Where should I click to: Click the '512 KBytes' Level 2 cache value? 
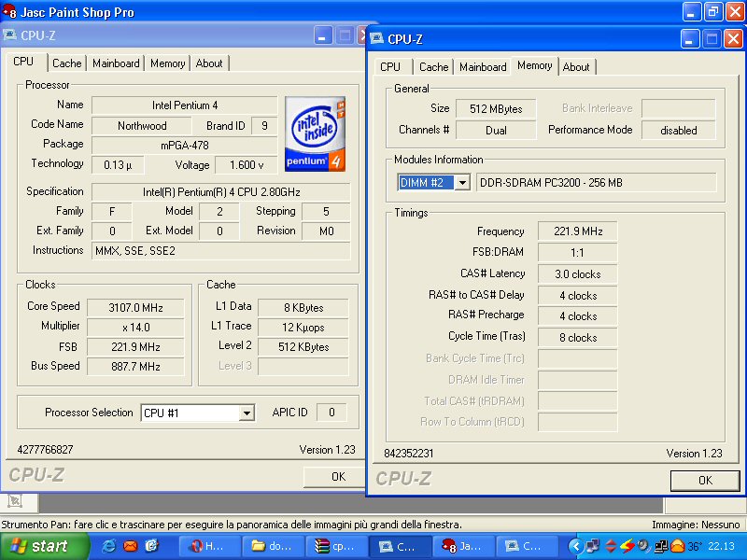[303, 347]
